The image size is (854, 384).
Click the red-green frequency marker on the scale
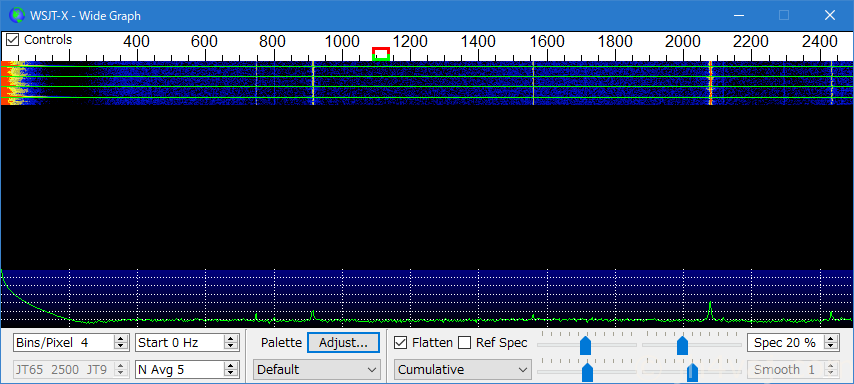click(x=381, y=53)
